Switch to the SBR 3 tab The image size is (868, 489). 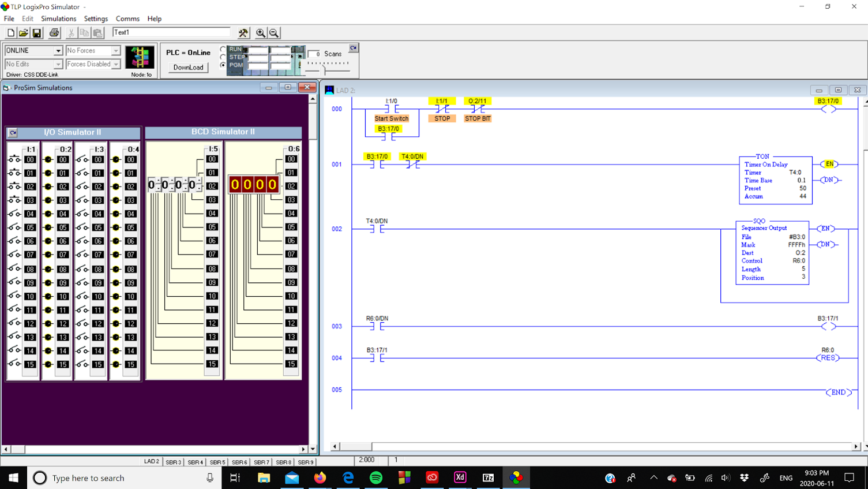coord(173,462)
